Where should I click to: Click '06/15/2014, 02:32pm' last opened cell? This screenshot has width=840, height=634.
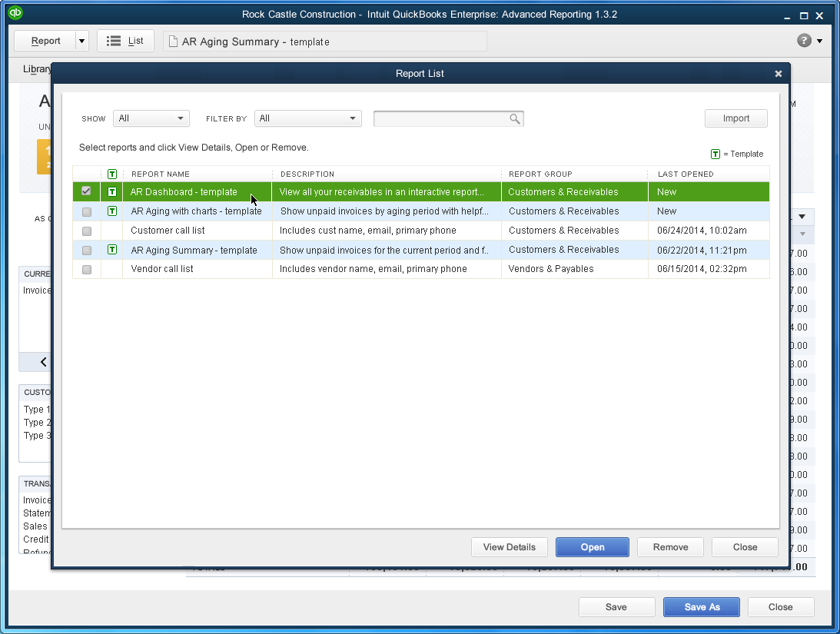click(702, 269)
